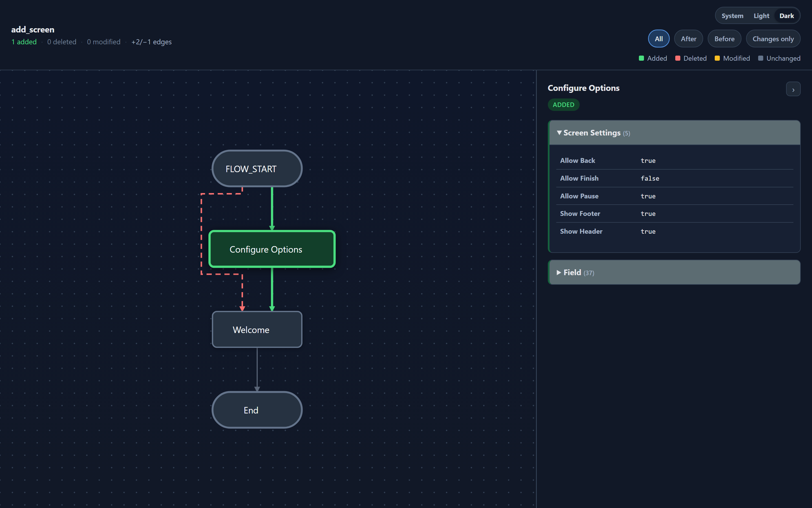Select the FLOW_START node
This screenshot has width=812, height=508.
[x=257, y=169]
